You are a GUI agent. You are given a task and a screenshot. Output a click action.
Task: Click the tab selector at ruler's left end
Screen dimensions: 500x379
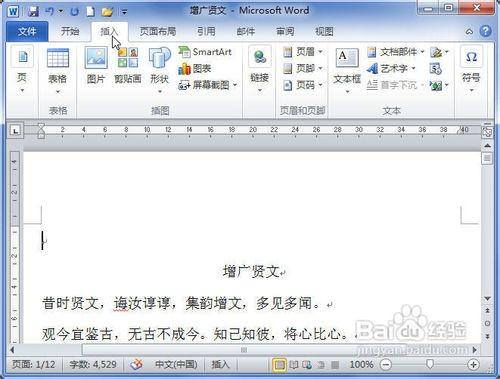click(x=15, y=130)
